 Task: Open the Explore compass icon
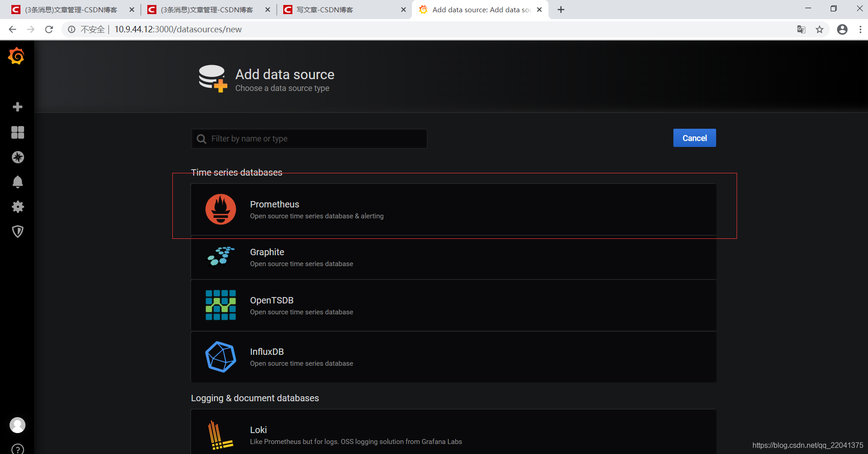(18, 157)
